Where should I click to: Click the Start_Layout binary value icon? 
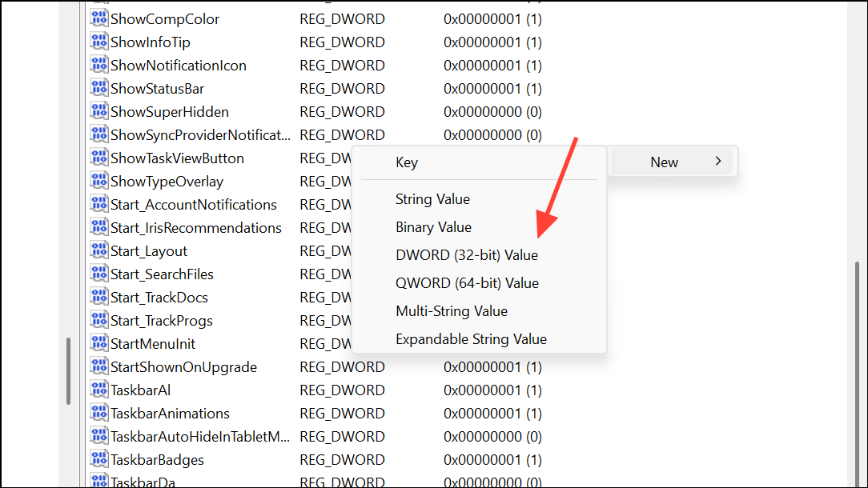coord(98,250)
